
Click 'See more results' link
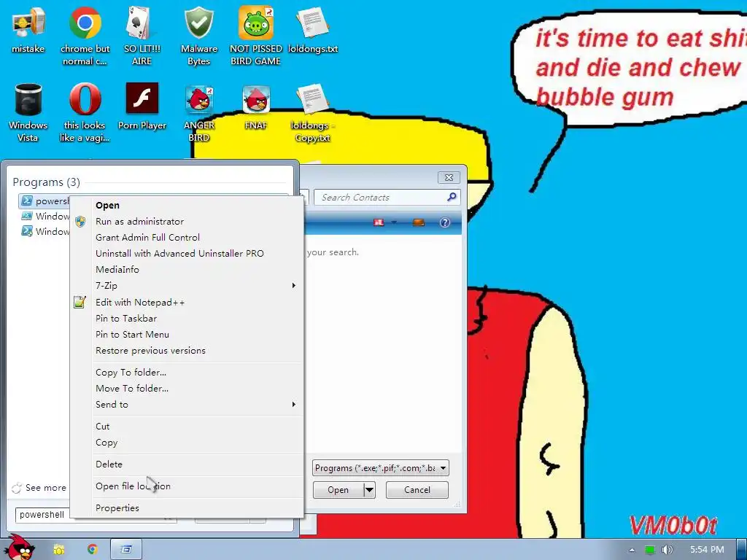39,488
